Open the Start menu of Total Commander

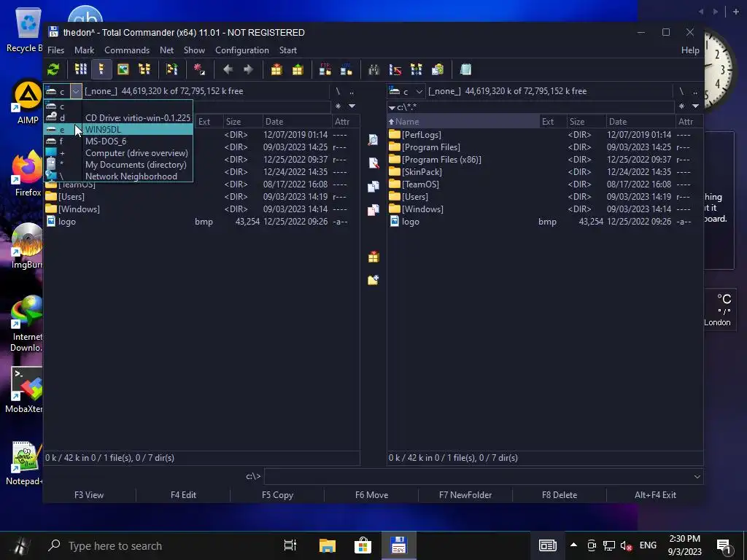coord(287,50)
